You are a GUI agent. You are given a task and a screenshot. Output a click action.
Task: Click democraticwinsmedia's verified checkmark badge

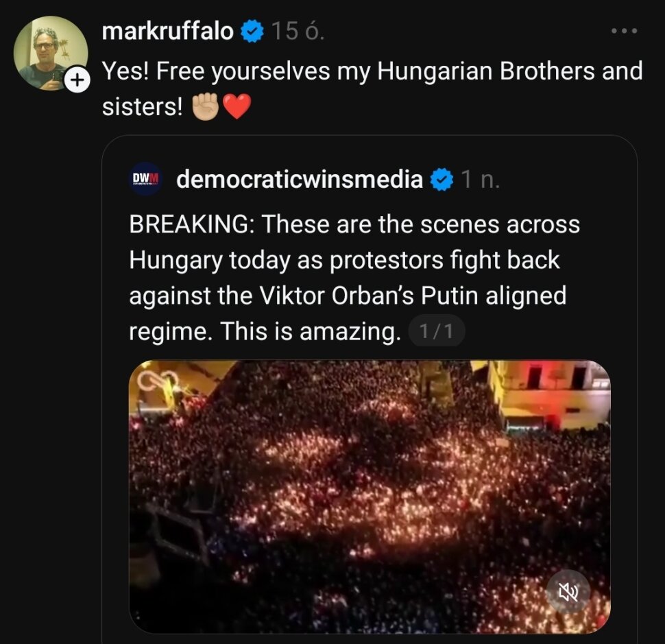pos(442,180)
